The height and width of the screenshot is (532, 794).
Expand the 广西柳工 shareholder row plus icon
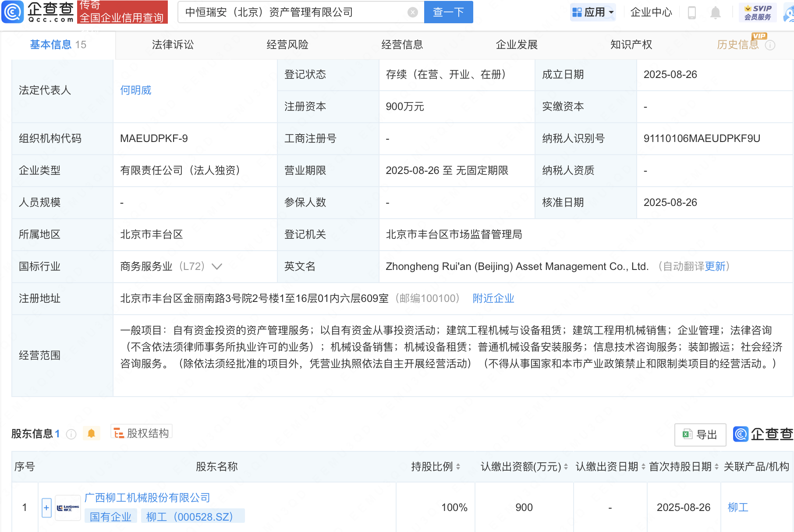tap(46, 507)
